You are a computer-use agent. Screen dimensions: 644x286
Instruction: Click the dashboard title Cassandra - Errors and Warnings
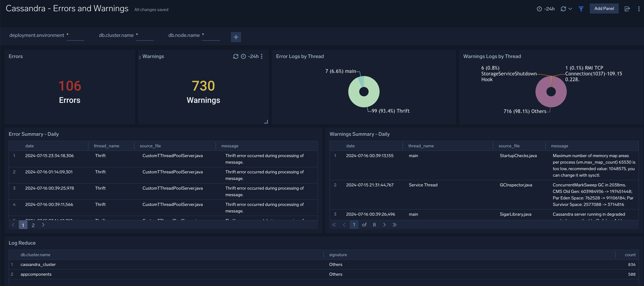tap(67, 8)
